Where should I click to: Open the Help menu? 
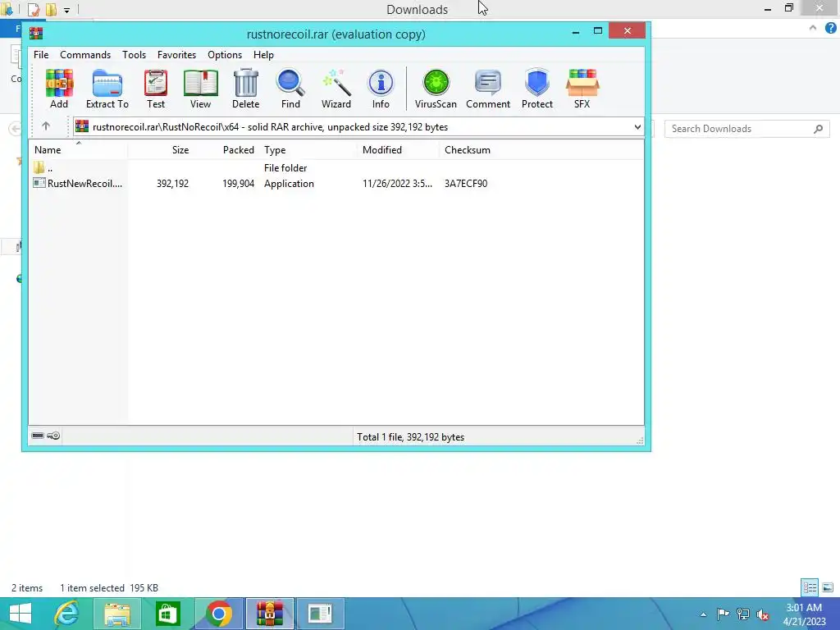click(263, 55)
